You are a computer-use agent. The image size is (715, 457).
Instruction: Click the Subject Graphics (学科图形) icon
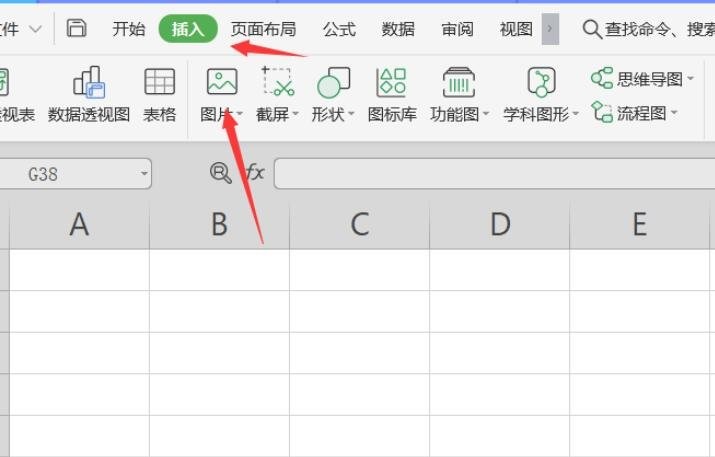[x=541, y=82]
